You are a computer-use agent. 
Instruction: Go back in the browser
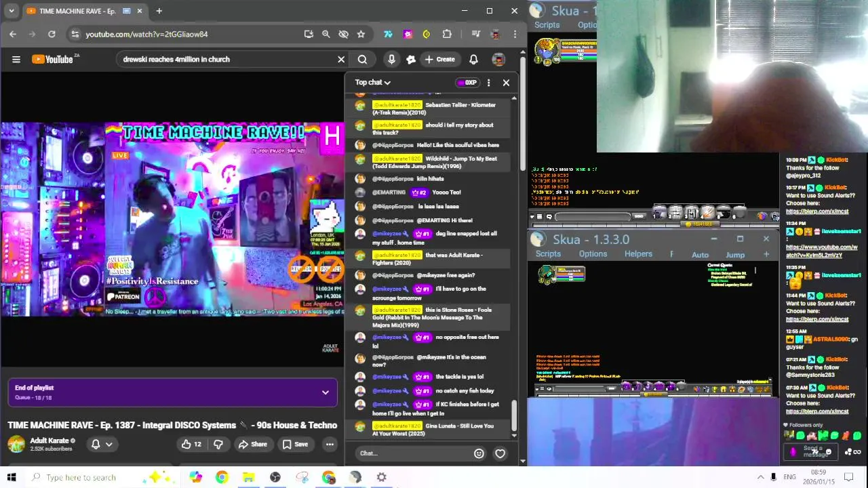[x=13, y=34]
